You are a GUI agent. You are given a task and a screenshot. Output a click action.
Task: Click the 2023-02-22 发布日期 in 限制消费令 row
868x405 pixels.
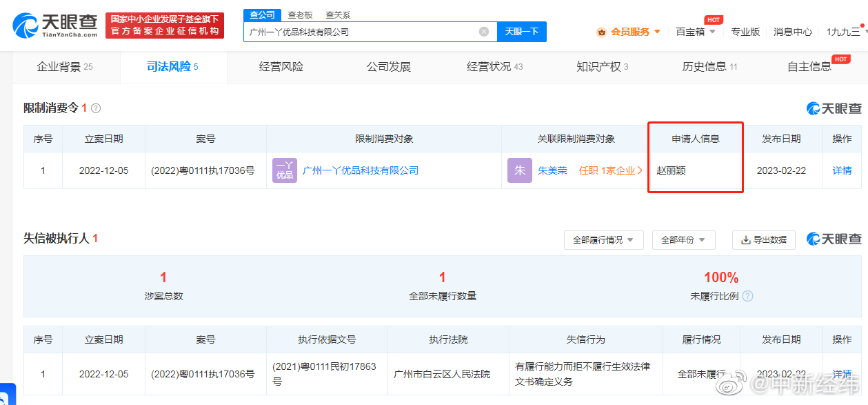(781, 170)
